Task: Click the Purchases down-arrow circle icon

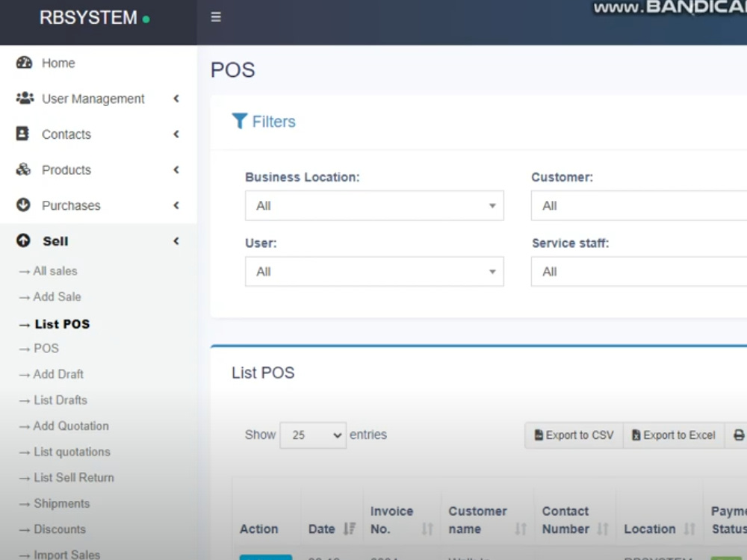Action: tap(23, 205)
